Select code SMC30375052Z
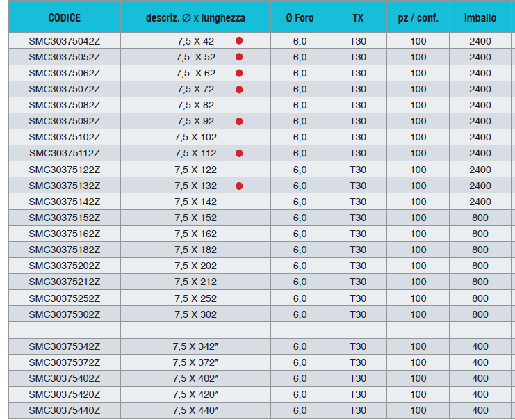Viewport: 515px width, 420px height. point(65,57)
